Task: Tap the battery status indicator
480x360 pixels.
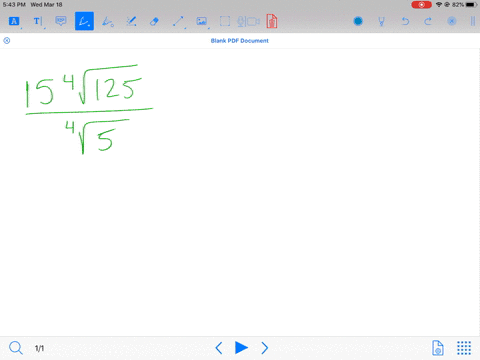Action: click(465, 5)
